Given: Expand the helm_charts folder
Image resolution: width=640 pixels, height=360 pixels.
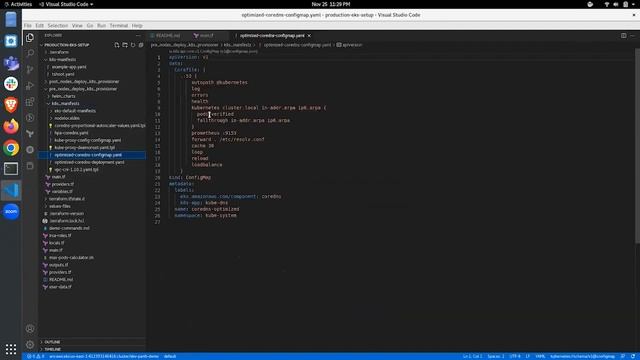Looking at the screenshot, I should tap(63, 96).
